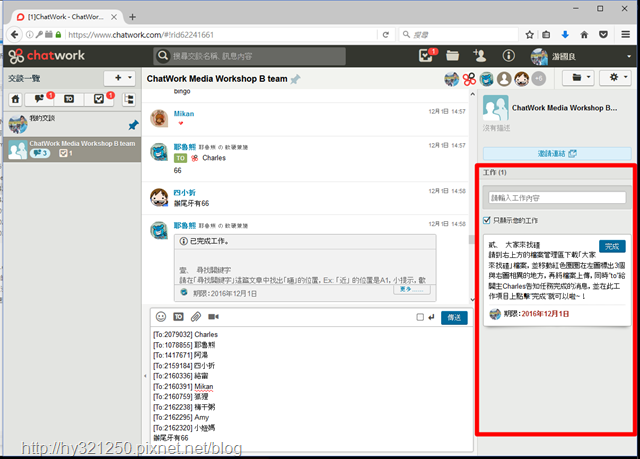Toggle the only-show-your-tasks checkbox
The image size is (640, 459).
pyautogui.click(x=487, y=220)
